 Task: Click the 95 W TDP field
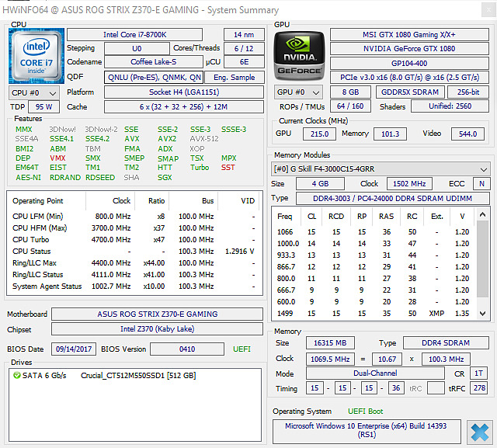tap(43, 107)
